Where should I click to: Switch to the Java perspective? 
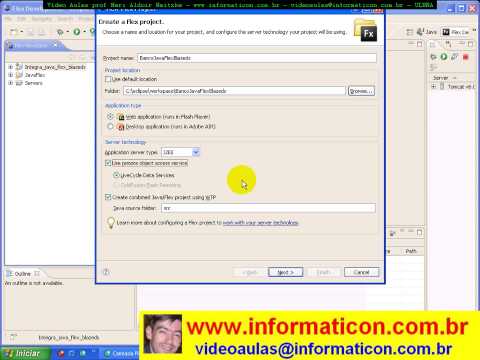pyautogui.click(x=427, y=32)
